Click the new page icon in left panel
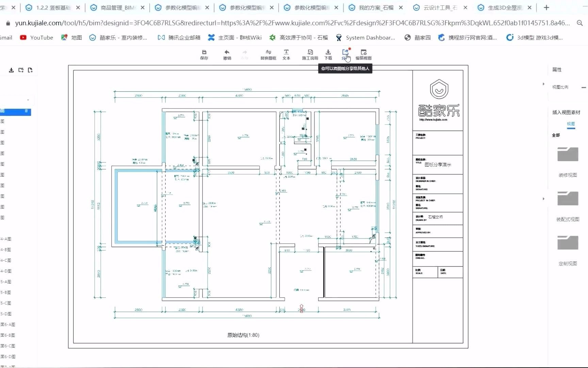Screen dimensions: 588x368 pyautogui.click(x=30, y=70)
